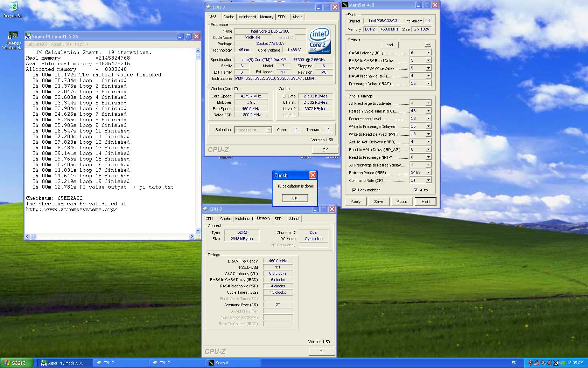Click Apply button in MemSet
The width and height of the screenshot is (588, 368).
(356, 202)
